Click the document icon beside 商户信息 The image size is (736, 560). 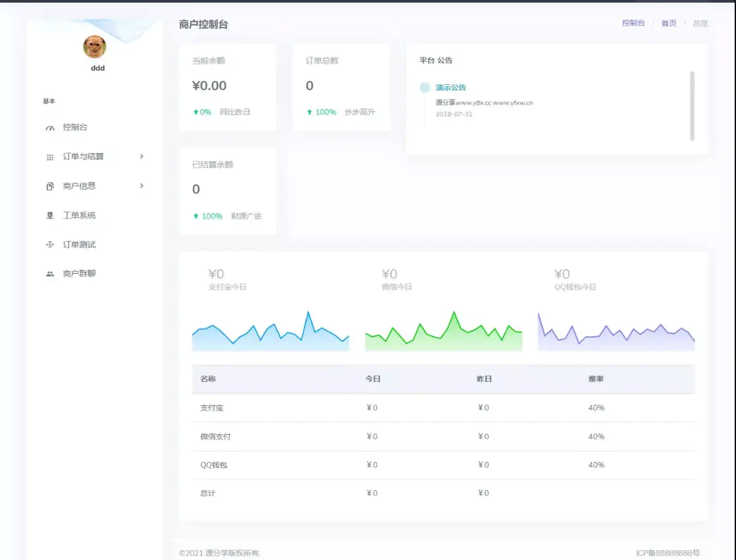coord(51,186)
